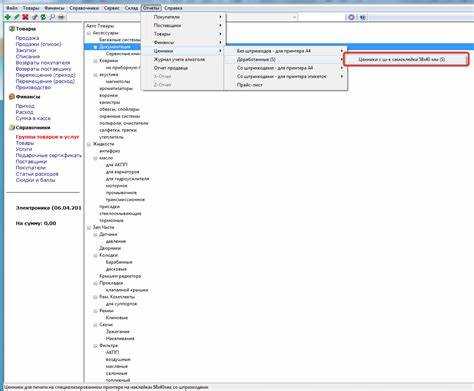The image size is (474, 391).
Task: Collapse the Жидкости tree node
Action: click(x=89, y=144)
